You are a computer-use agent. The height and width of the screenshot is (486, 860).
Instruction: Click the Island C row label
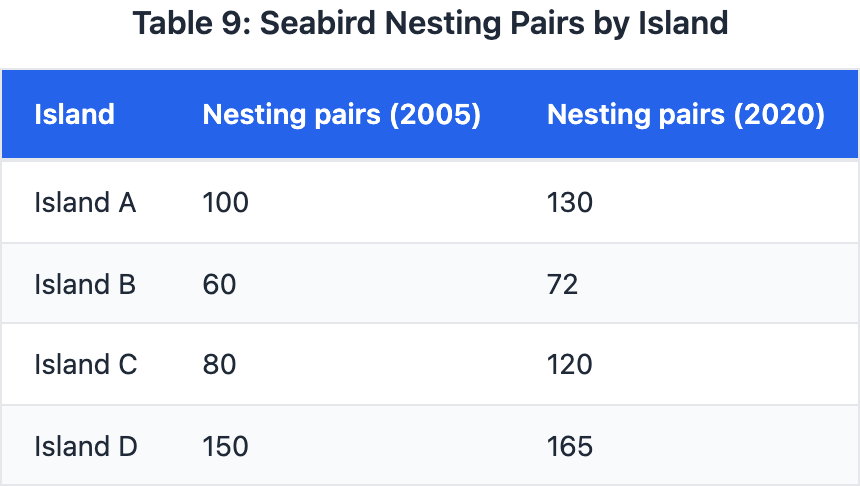coord(85,364)
